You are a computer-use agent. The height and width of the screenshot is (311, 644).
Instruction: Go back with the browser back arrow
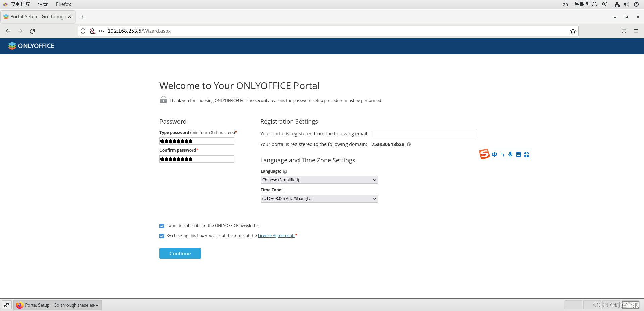(x=8, y=31)
